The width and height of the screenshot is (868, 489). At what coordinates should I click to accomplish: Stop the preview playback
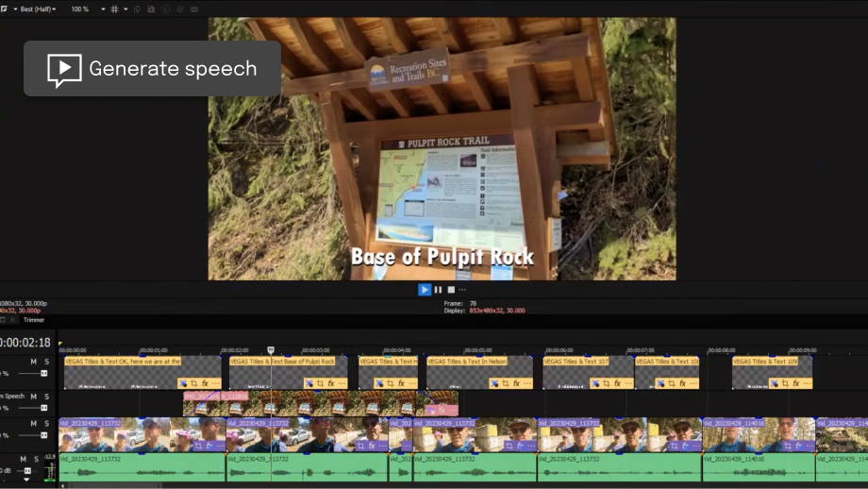(451, 290)
